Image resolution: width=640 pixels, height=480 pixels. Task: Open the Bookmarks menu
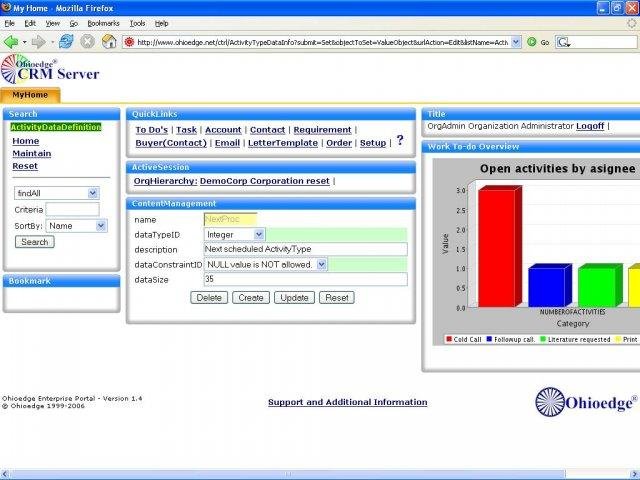pos(103,24)
